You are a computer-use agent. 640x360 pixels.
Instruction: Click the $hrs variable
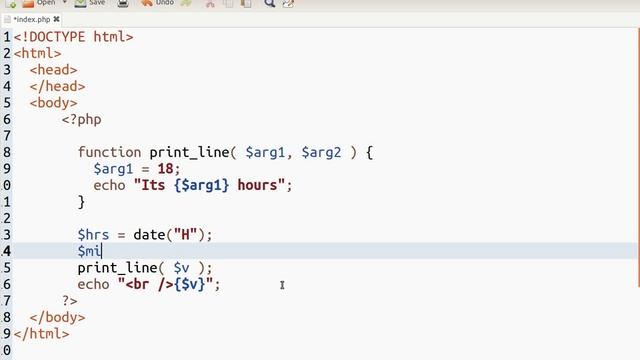coord(93,235)
